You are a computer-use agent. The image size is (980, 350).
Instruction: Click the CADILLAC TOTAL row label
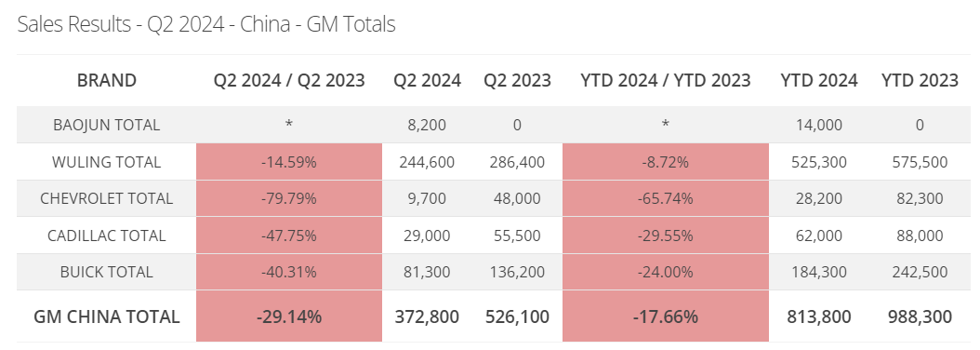106,236
